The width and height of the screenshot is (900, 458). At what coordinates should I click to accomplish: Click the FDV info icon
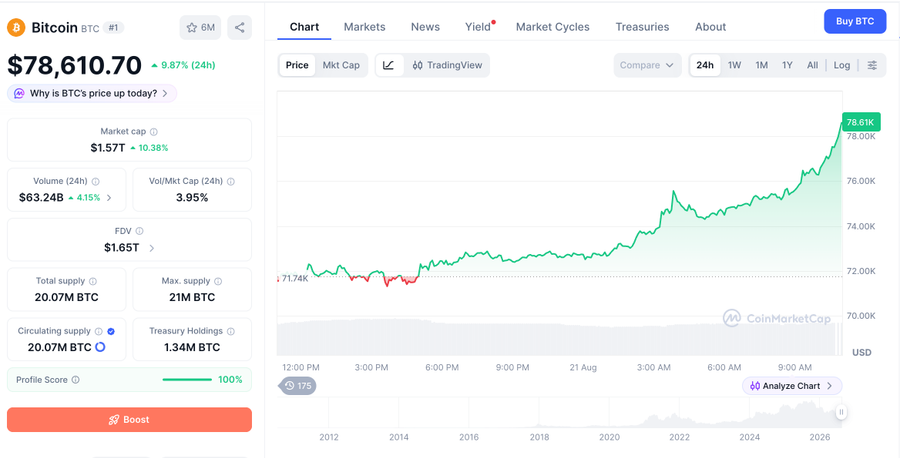coord(139,231)
